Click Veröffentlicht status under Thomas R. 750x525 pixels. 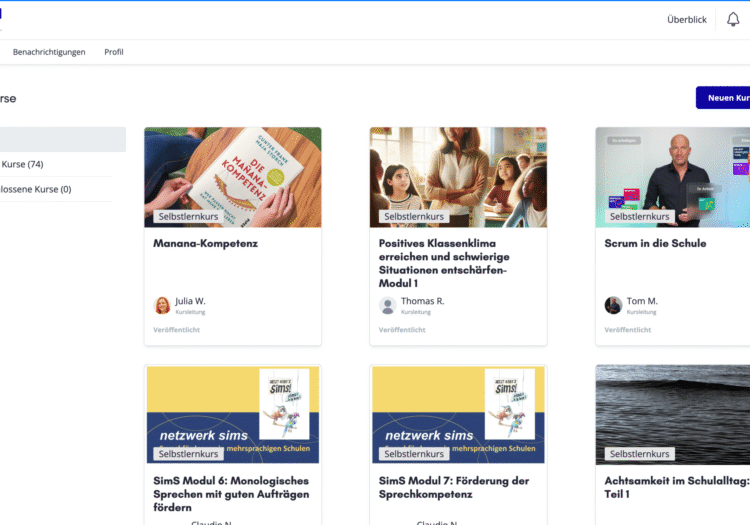click(402, 329)
